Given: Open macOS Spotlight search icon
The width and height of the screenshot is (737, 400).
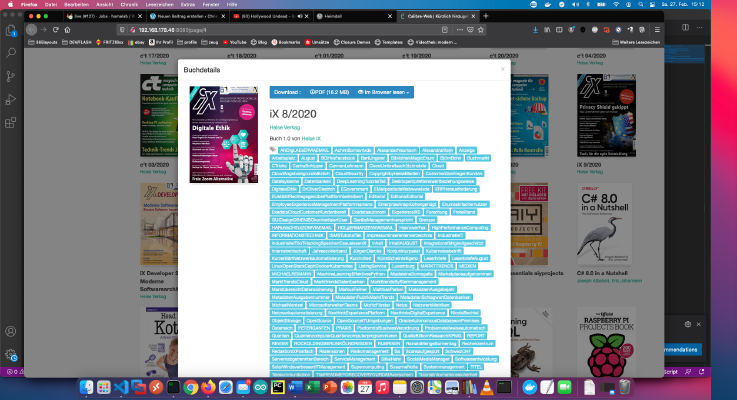Looking at the screenshot, I should (x=640, y=4).
